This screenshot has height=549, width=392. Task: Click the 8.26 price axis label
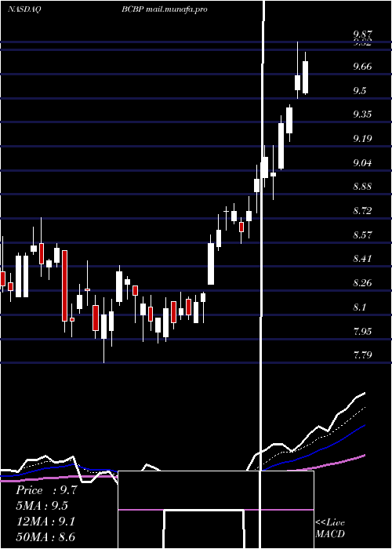[362, 282]
